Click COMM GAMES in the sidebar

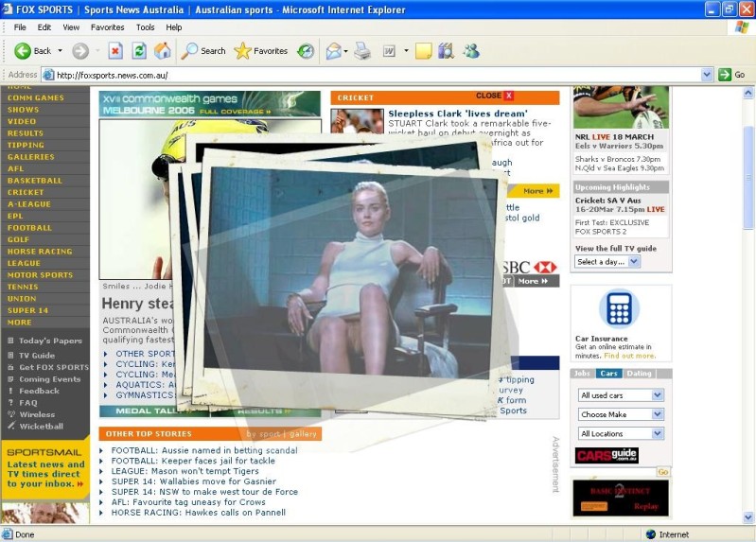click(36, 97)
